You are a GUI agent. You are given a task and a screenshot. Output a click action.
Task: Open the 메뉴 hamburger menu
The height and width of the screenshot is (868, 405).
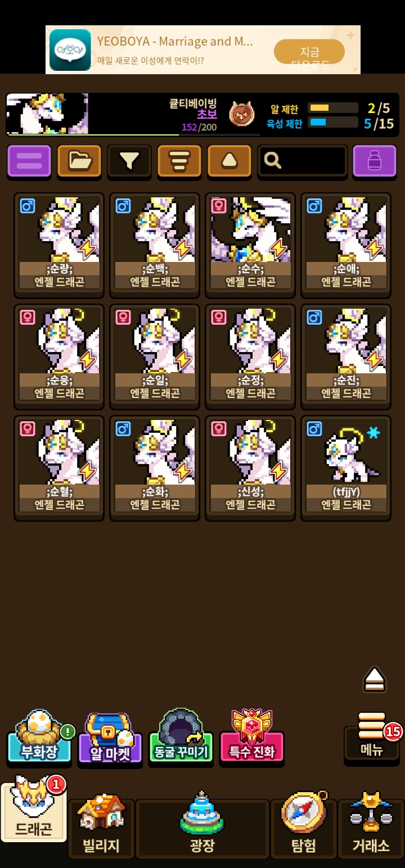coord(372,736)
